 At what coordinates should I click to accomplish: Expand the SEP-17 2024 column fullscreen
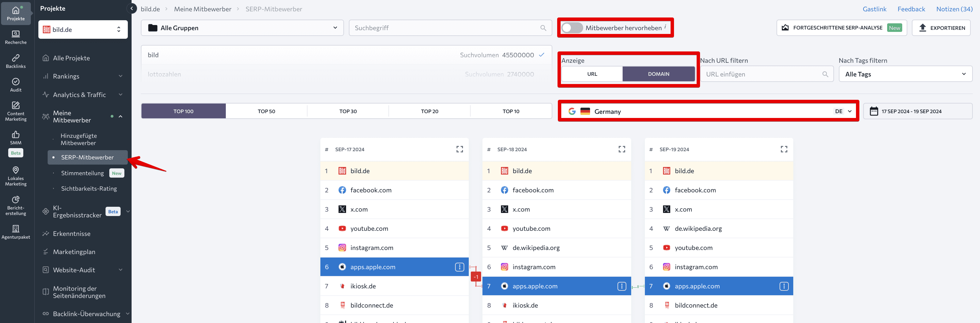(x=460, y=149)
